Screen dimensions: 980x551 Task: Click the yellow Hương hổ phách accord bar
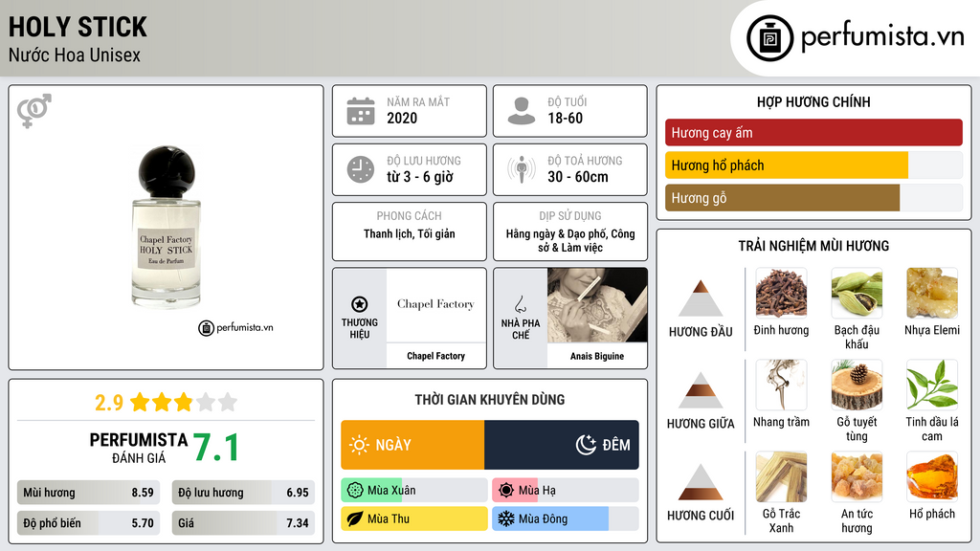coord(787,165)
